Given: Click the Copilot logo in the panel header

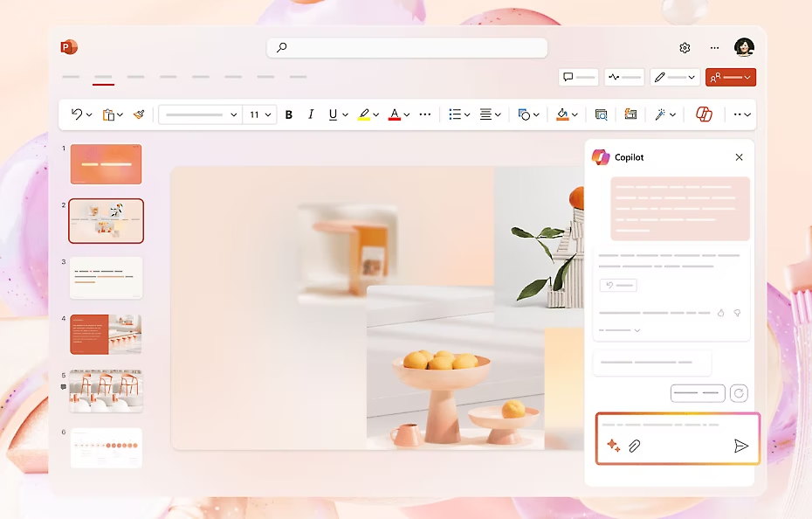Looking at the screenshot, I should click(601, 157).
